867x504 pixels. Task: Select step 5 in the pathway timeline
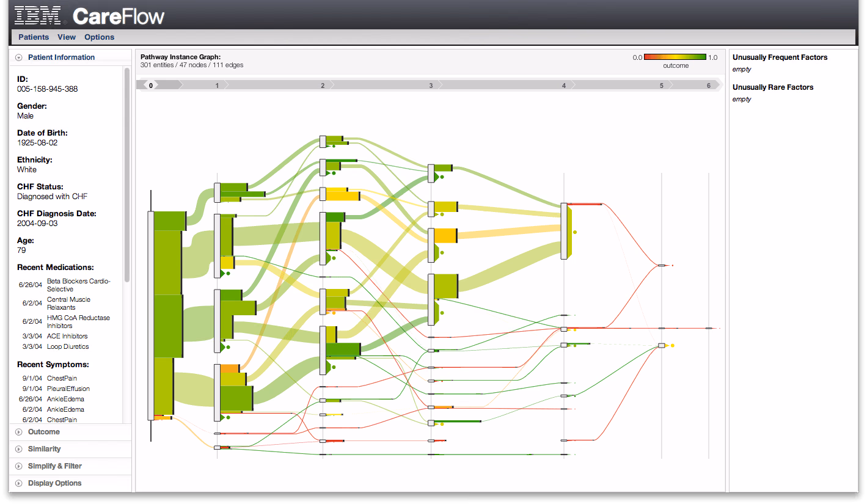(x=661, y=86)
